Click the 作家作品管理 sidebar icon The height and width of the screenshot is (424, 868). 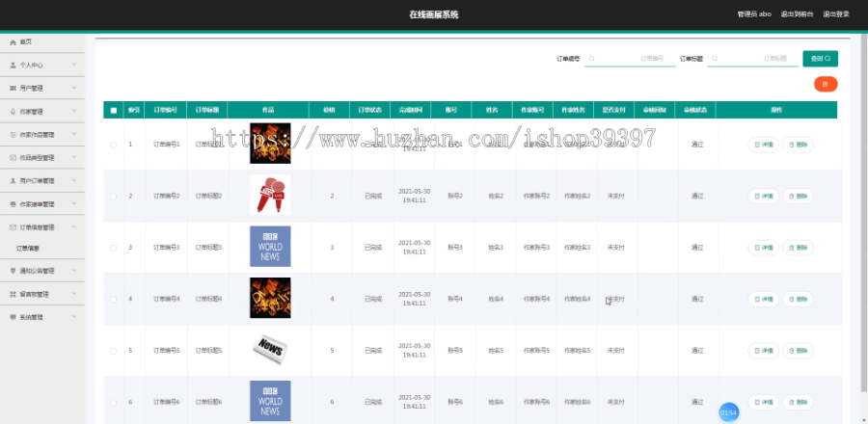tap(14, 135)
